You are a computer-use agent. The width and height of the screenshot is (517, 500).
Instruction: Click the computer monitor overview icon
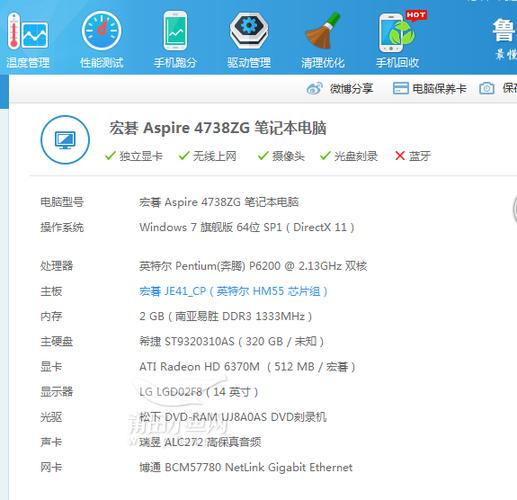pyautogui.click(x=65, y=140)
